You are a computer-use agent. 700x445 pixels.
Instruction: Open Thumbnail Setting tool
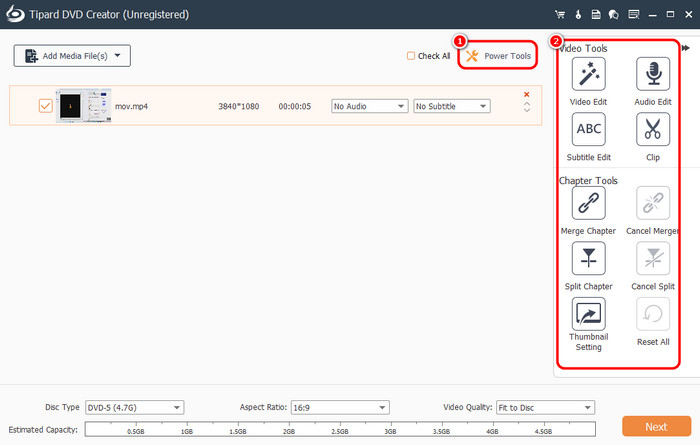pos(587,314)
